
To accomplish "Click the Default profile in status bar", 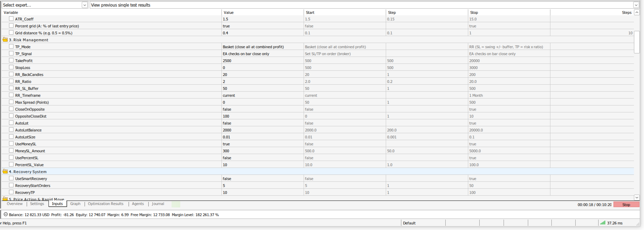I will 409,223.
